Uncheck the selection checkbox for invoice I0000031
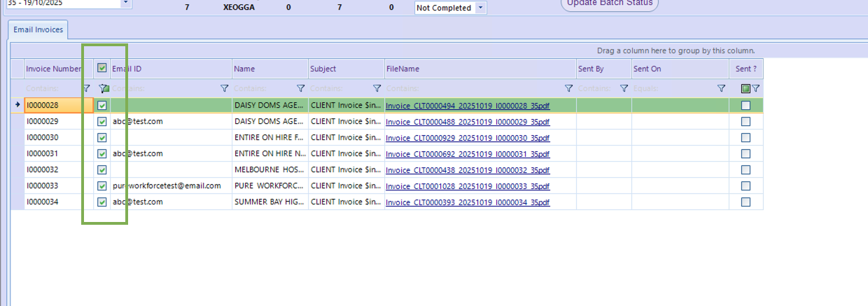This screenshot has height=306, width=868. pyautogui.click(x=102, y=153)
